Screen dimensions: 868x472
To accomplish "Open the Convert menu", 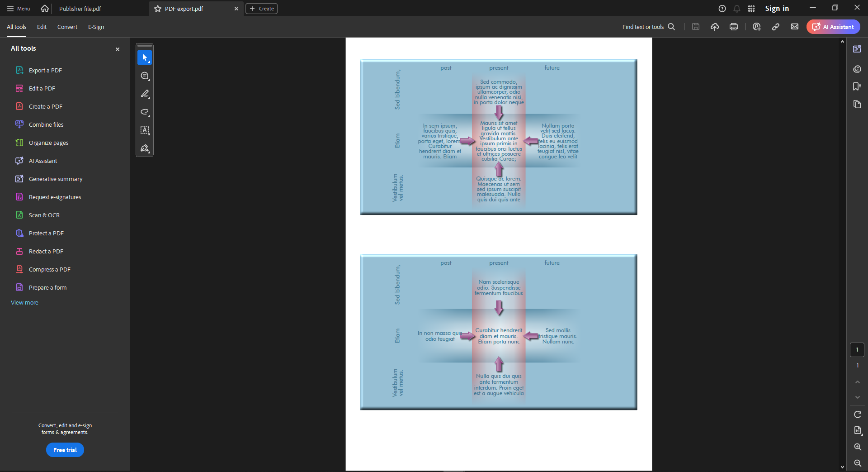I will [x=67, y=27].
